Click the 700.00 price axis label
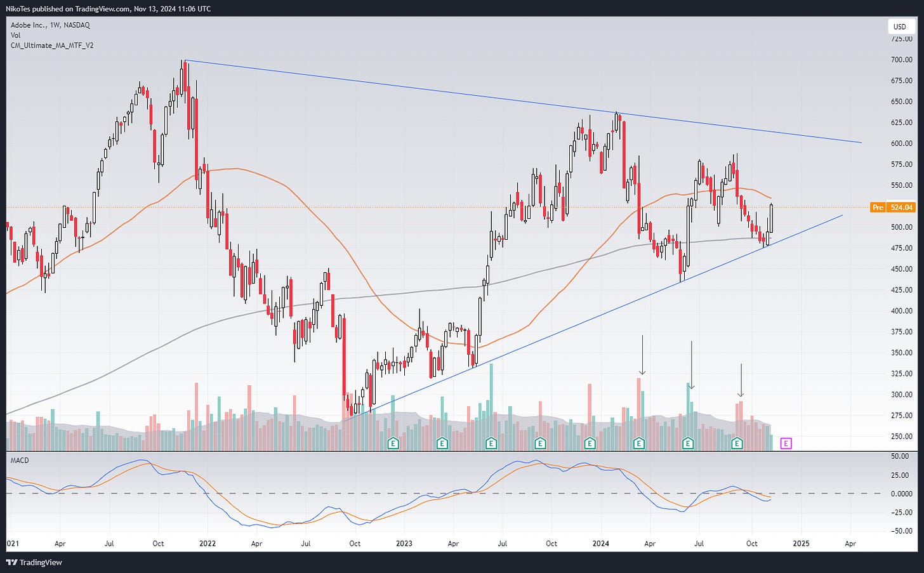 (x=901, y=60)
